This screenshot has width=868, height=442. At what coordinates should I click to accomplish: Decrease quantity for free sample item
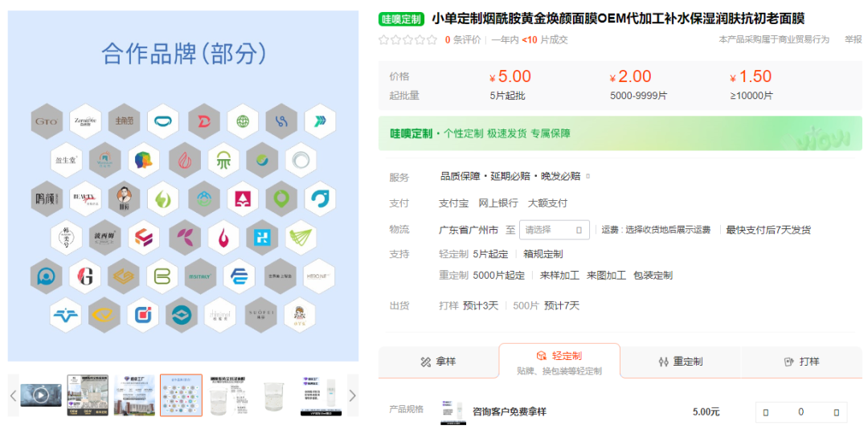point(766,412)
